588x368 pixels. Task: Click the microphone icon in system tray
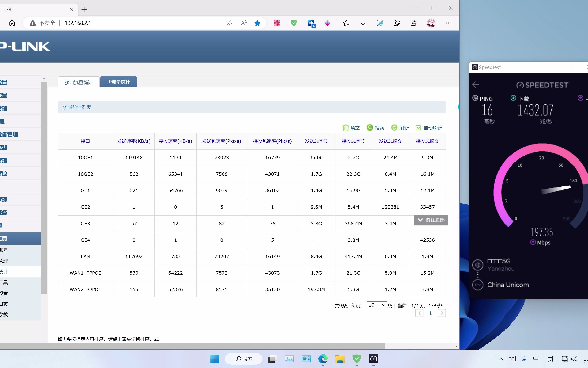[524, 359]
